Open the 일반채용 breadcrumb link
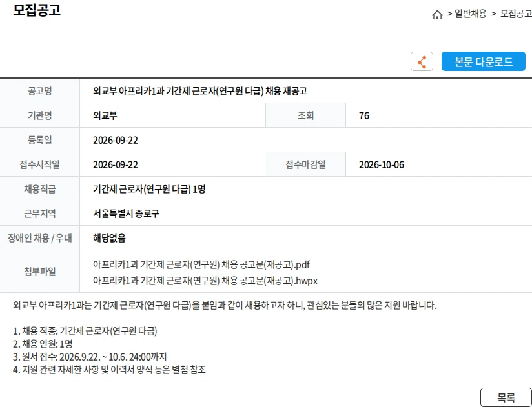 pos(470,14)
